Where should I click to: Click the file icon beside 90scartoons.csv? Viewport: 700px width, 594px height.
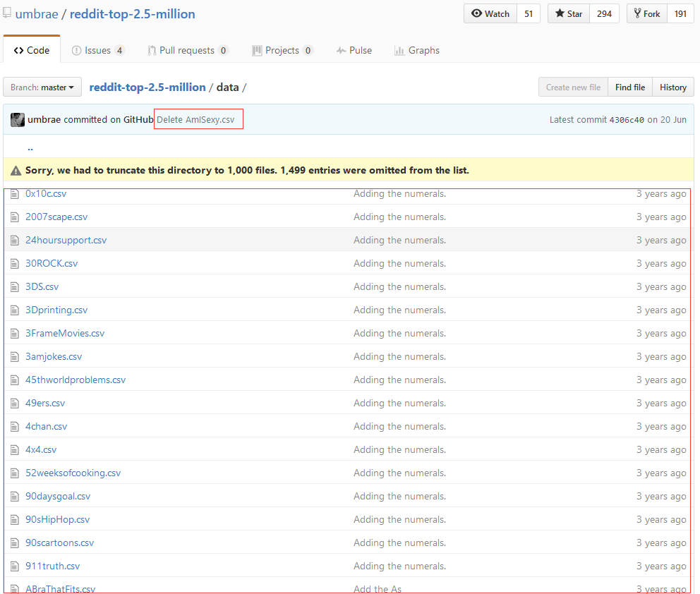click(15, 543)
